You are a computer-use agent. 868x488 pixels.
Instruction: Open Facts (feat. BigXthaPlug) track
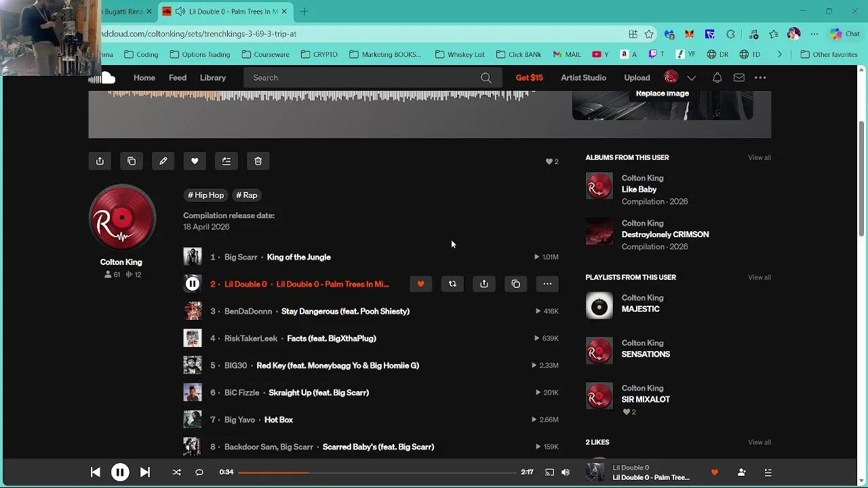(332, 338)
